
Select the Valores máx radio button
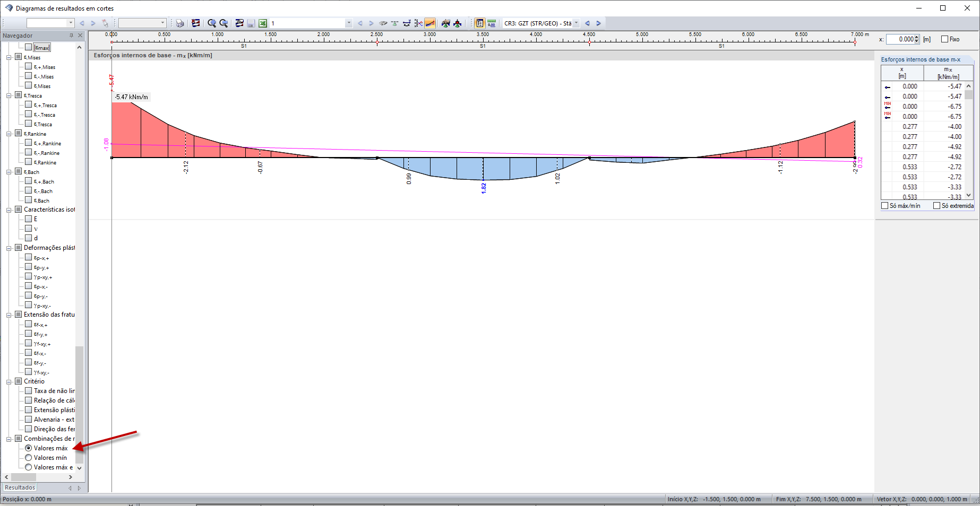29,448
